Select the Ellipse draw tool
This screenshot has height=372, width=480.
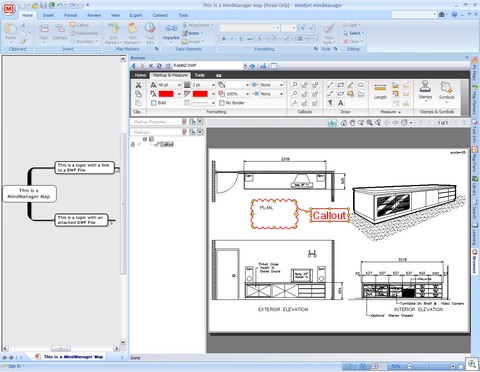pos(340,94)
